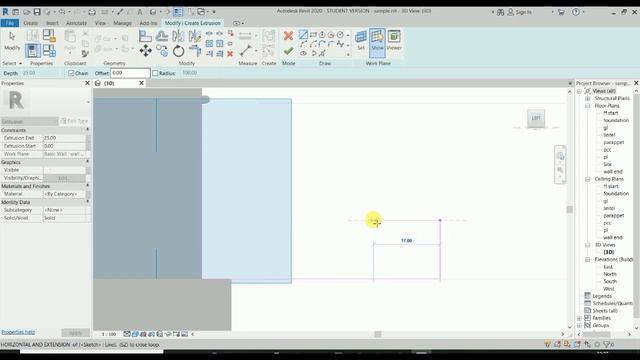Screen dimensions: 640x360
Task: Click the Extrusion End value field
Action: coord(64,138)
